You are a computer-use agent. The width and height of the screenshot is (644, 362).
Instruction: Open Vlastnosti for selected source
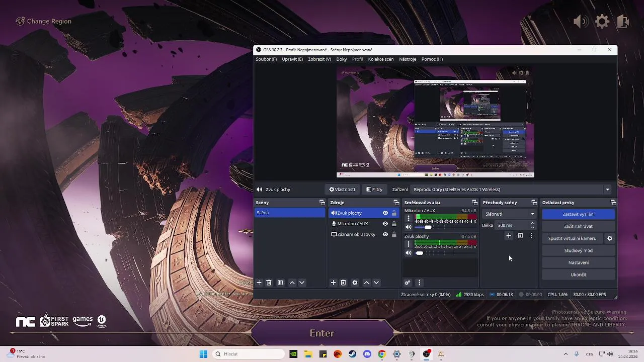point(342,190)
